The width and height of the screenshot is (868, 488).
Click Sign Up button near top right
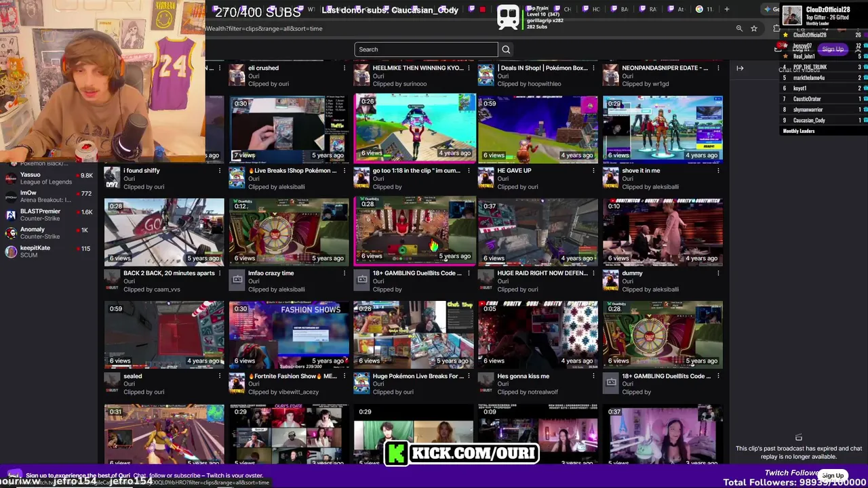click(x=832, y=49)
